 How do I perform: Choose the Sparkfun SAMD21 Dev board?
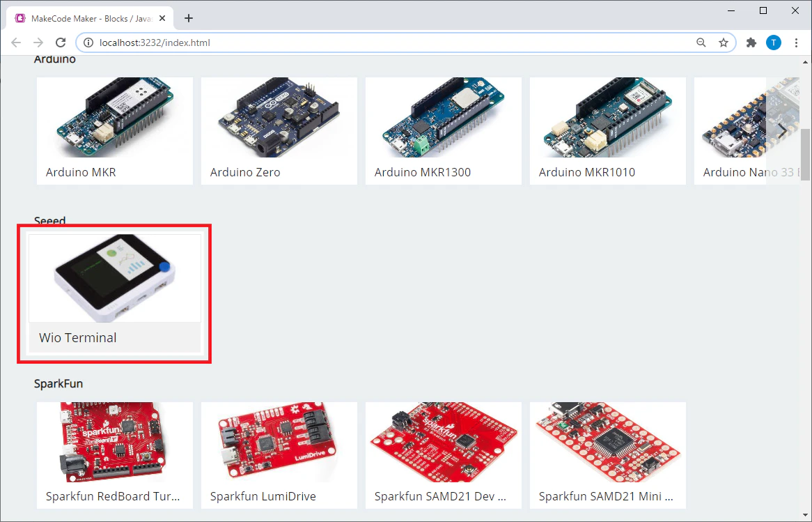[444, 456]
